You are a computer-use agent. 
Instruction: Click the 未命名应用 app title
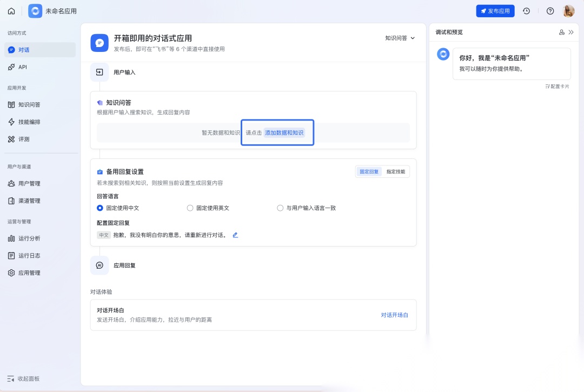pos(61,11)
